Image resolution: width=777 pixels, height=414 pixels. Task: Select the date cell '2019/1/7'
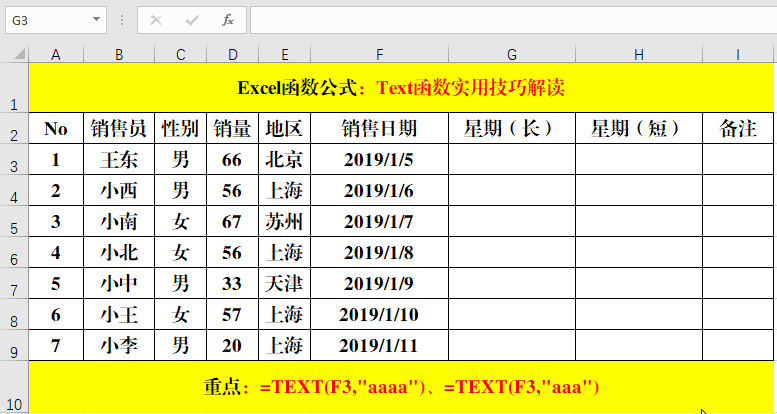point(380,221)
